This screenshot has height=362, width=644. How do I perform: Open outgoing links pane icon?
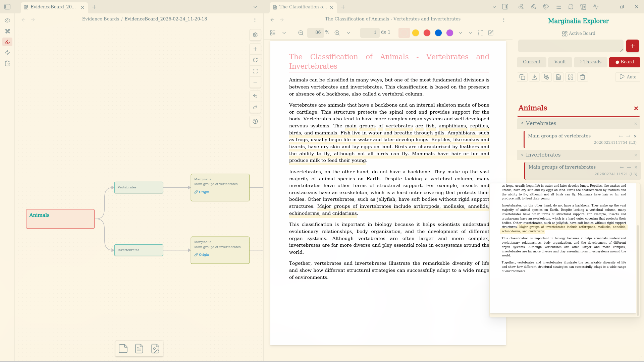(533, 7)
